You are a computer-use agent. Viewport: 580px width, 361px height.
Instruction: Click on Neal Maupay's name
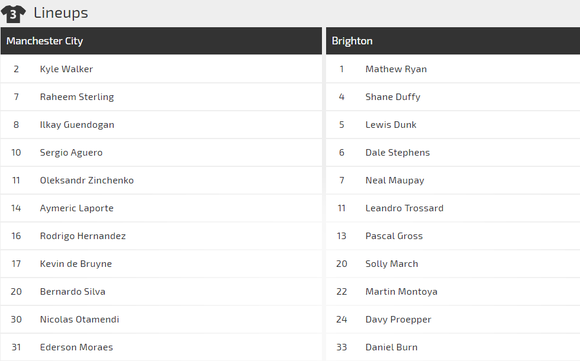click(x=395, y=180)
